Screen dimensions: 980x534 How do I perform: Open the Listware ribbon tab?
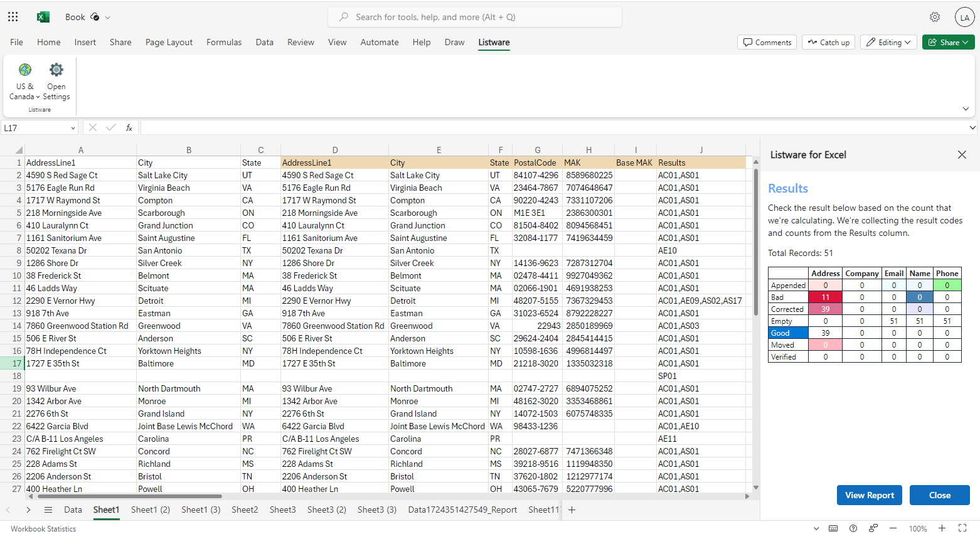(x=494, y=42)
